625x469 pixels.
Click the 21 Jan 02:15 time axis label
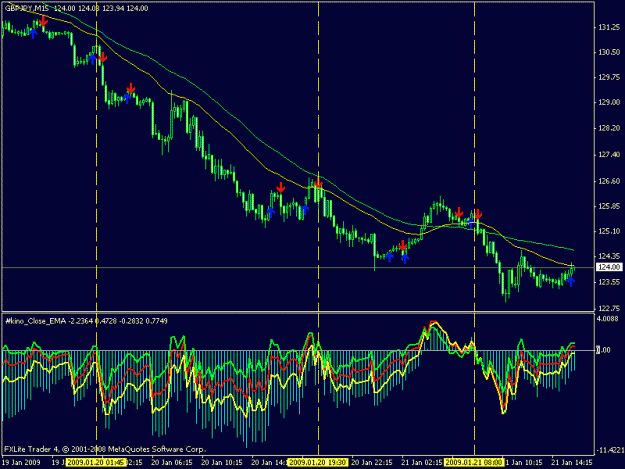422,462
